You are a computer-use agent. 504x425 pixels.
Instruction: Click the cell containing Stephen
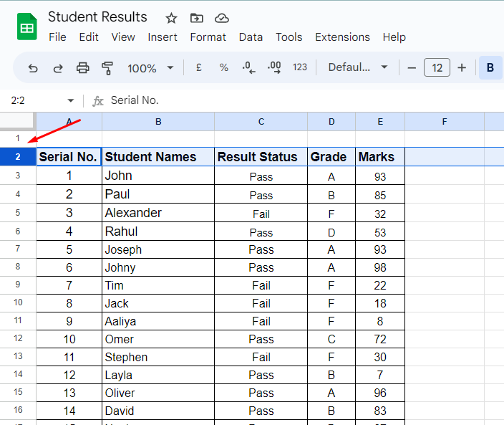pyautogui.click(x=158, y=357)
